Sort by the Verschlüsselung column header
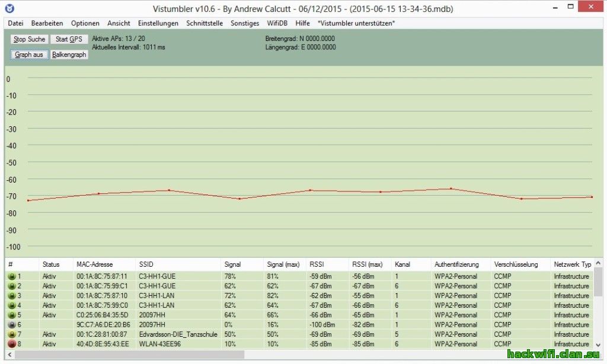This screenshot has height=364, width=607. click(x=520, y=264)
